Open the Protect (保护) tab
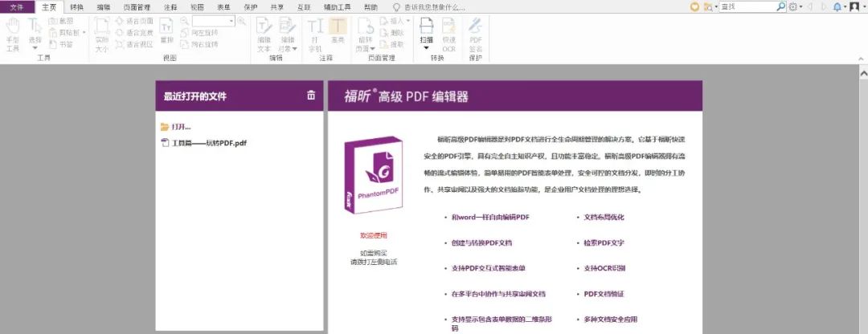Viewport: 868px width, 334px height. pos(250,7)
